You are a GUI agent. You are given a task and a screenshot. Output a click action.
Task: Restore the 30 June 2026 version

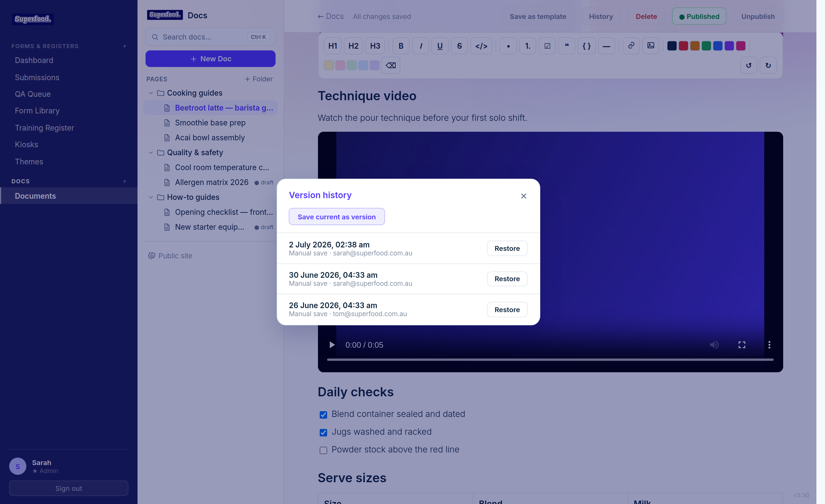click(507, 279)
